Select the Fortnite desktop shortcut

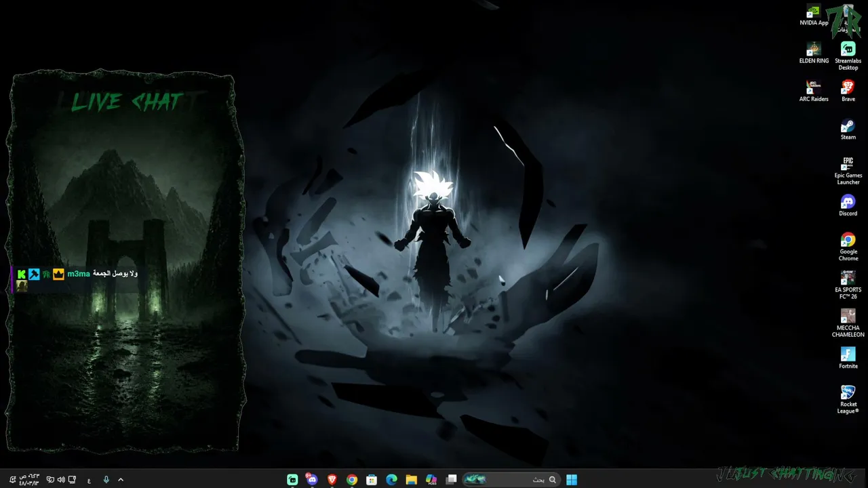848,359
